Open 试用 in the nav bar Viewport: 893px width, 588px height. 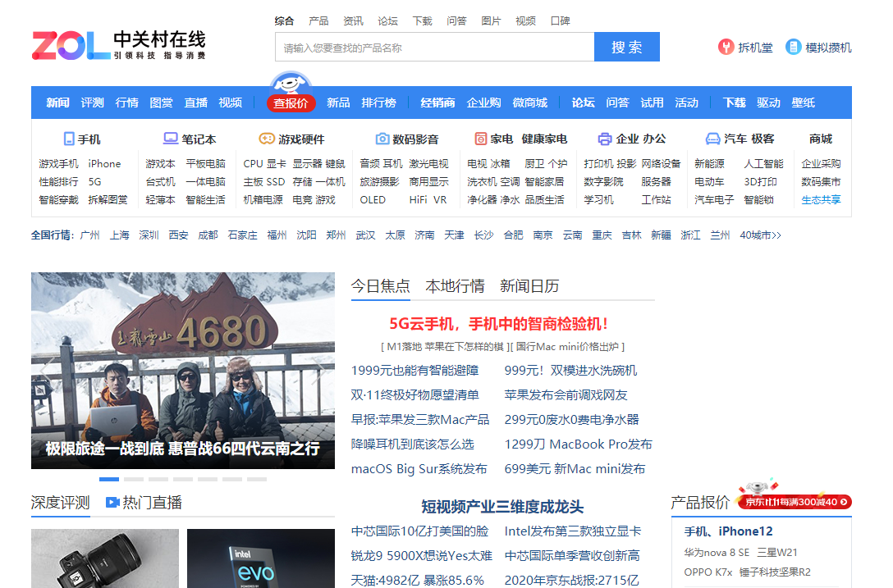pyautogui.click(x=652, y=103)
